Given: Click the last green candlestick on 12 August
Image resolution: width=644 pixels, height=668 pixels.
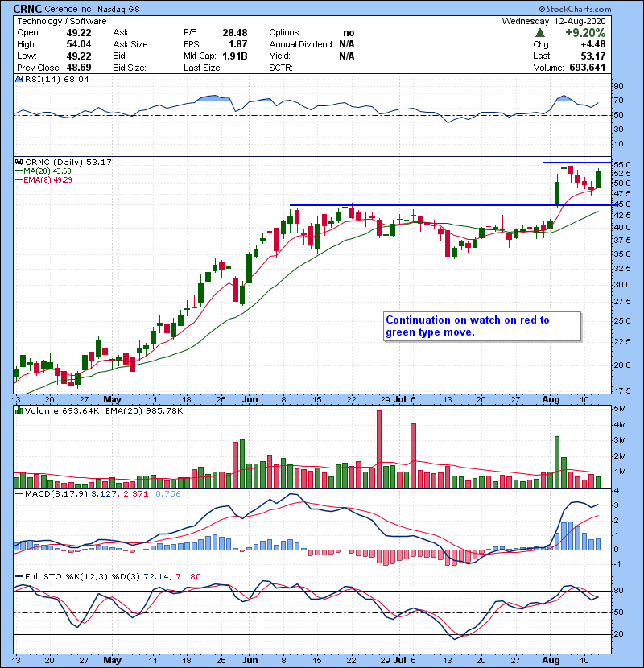Looking at the screenshot, I should [598, 178].
